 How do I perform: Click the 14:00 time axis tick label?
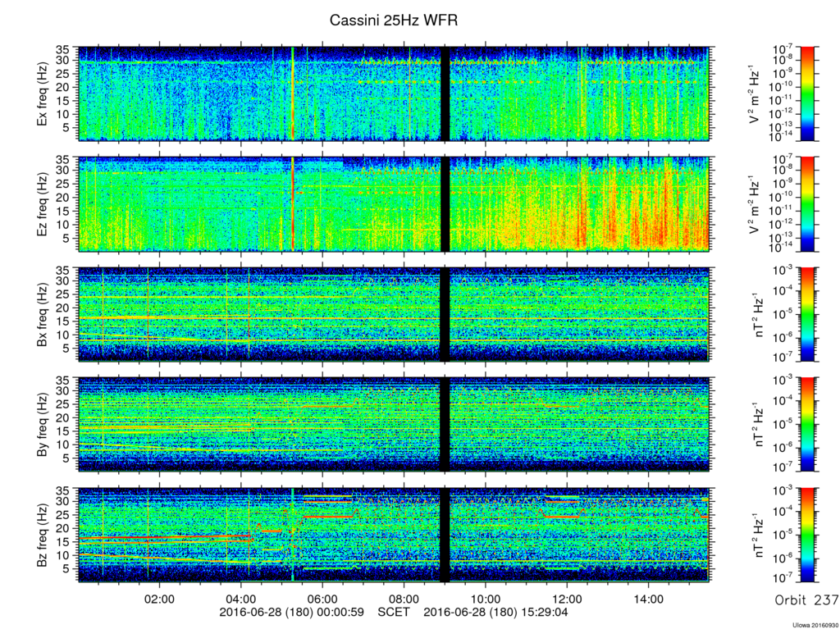[x=648, y=599]
